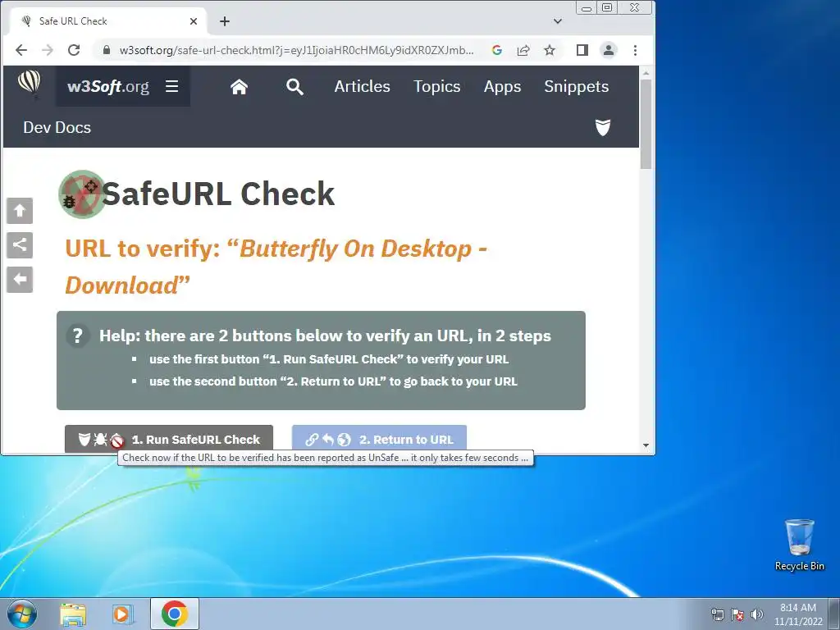840x630 pixels.
Task: Click the page scrollbar up arrow
Action: 646,73
